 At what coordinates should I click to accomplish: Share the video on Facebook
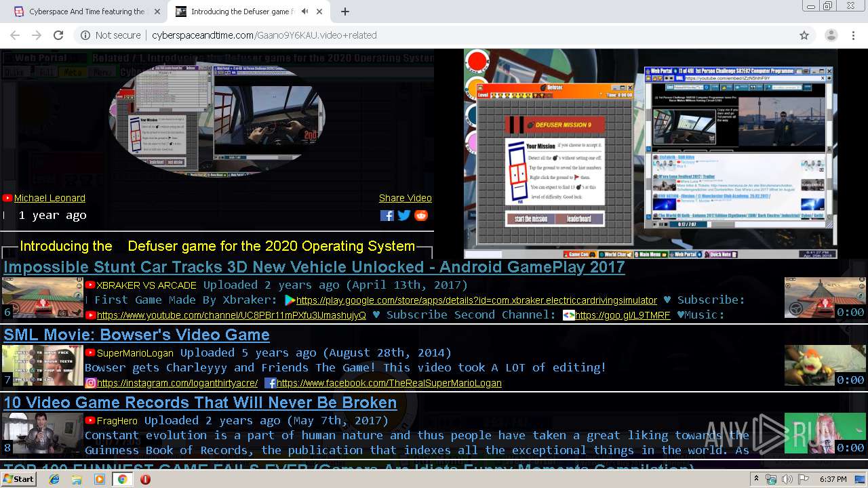tap(387, 216)
